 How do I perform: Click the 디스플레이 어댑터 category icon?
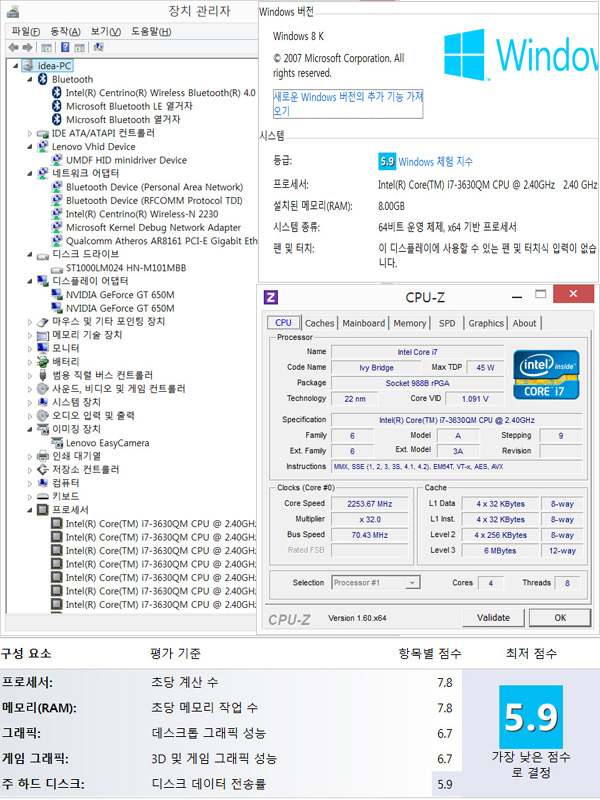pos(43,281)
